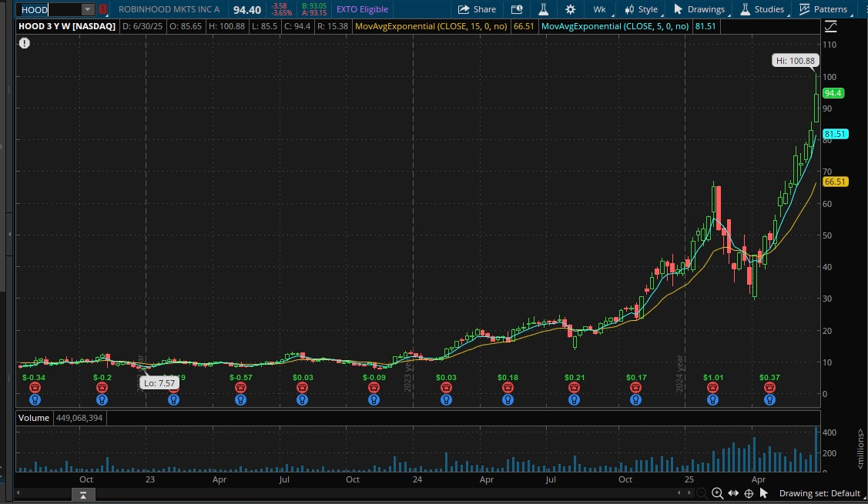Click the blue bulb icon under $0.18
Viewport: 868px width, 504px height.
pos(508,399)
